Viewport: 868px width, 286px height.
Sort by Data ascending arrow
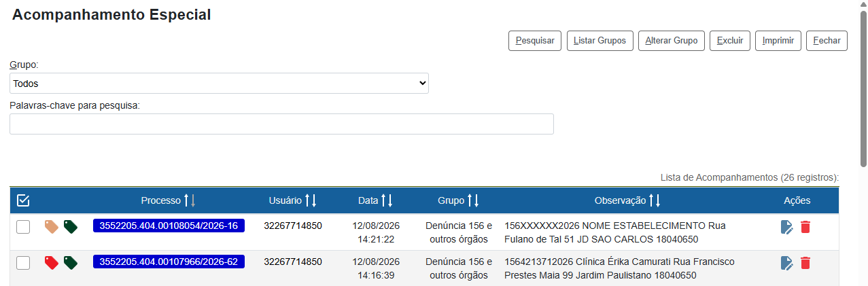point(383,200)
